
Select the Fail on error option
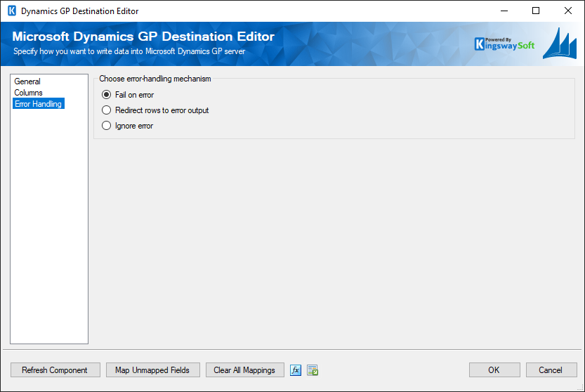[128, 95]
